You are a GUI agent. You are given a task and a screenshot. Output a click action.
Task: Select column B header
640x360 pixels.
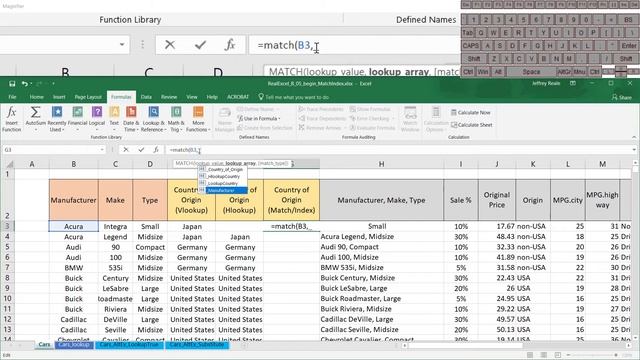(73, 164)
